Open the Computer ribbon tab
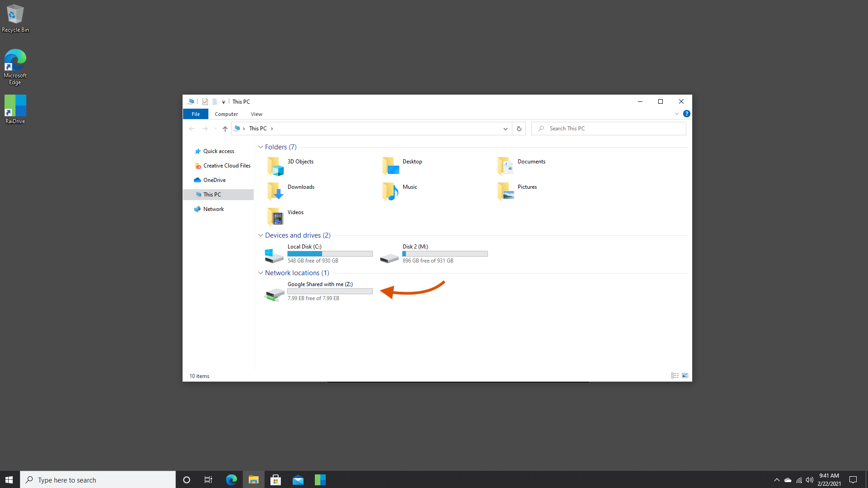This screenshot has height=488, width=868. (226, 114)
